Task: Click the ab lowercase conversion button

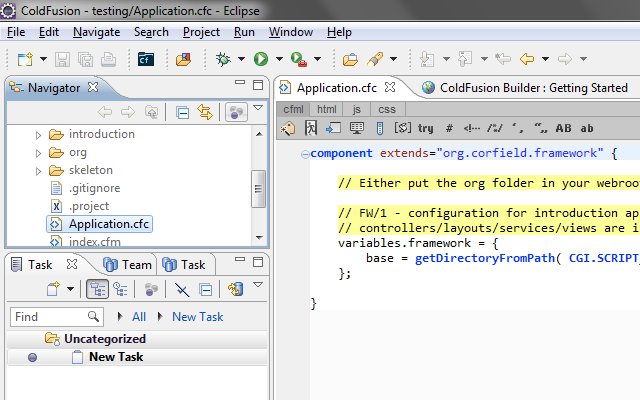Action: (x=587, y=129)
